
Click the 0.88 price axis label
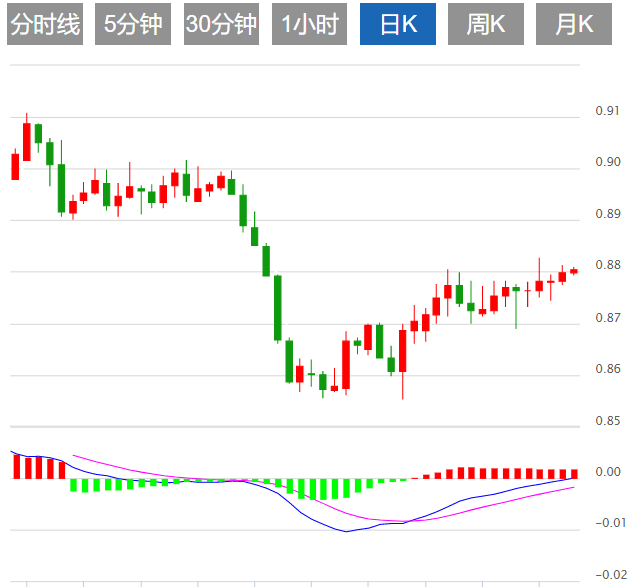click(x=607, y=265)
